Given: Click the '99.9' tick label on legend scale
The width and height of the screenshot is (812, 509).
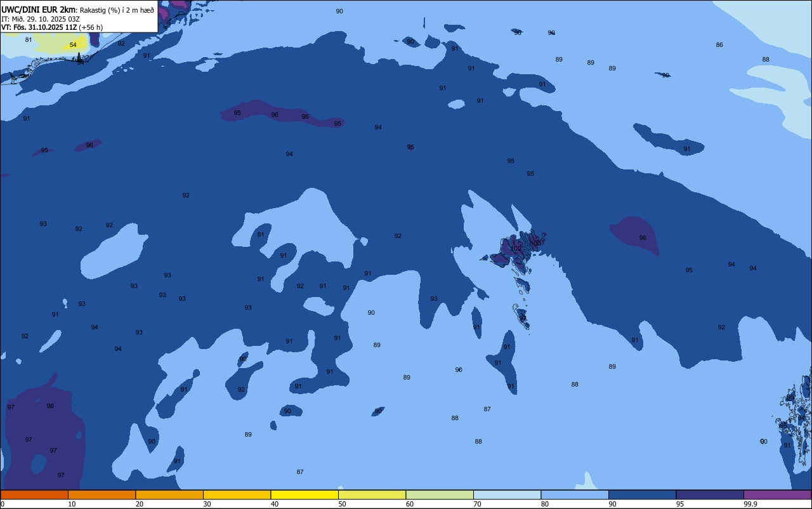Looking at the screenshot, I should [x=750, y=504].
